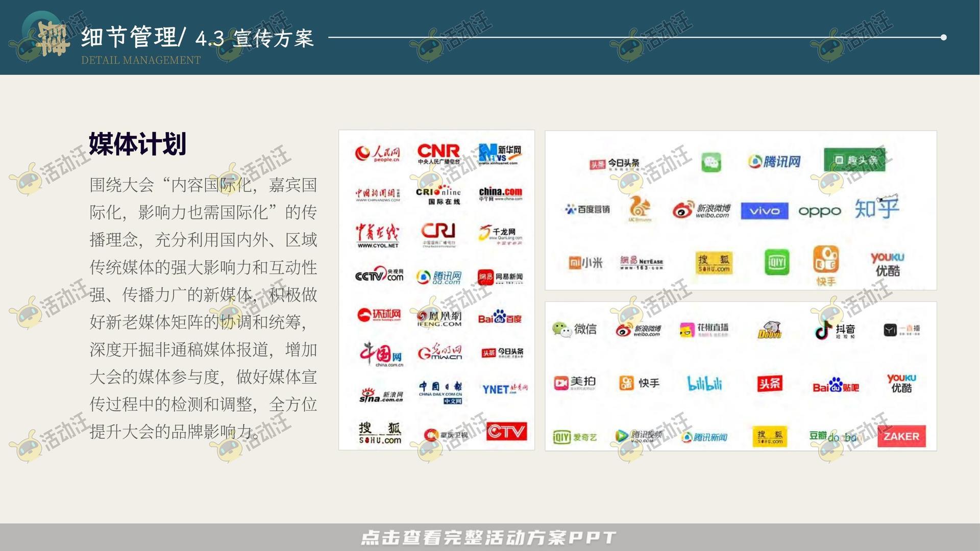Click the 细节管理 section title
Screen dimensions: 980x551
point(129,37)
